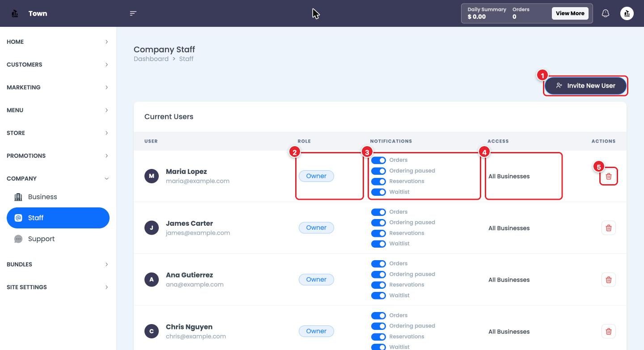Open the Business submenu item
Image resolution: width=644 pixels, height=350 pixels.
pyautogui.click(x=58, y=197)
